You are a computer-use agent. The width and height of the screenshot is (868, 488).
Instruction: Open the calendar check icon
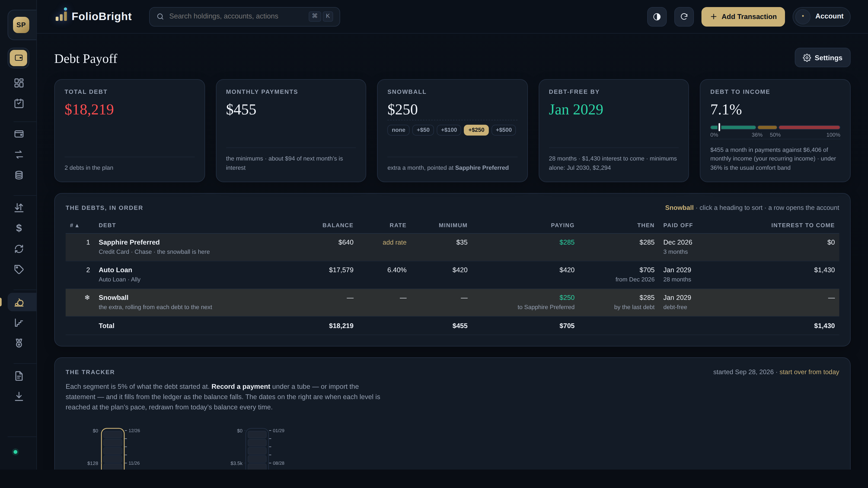tap(19, 103)
